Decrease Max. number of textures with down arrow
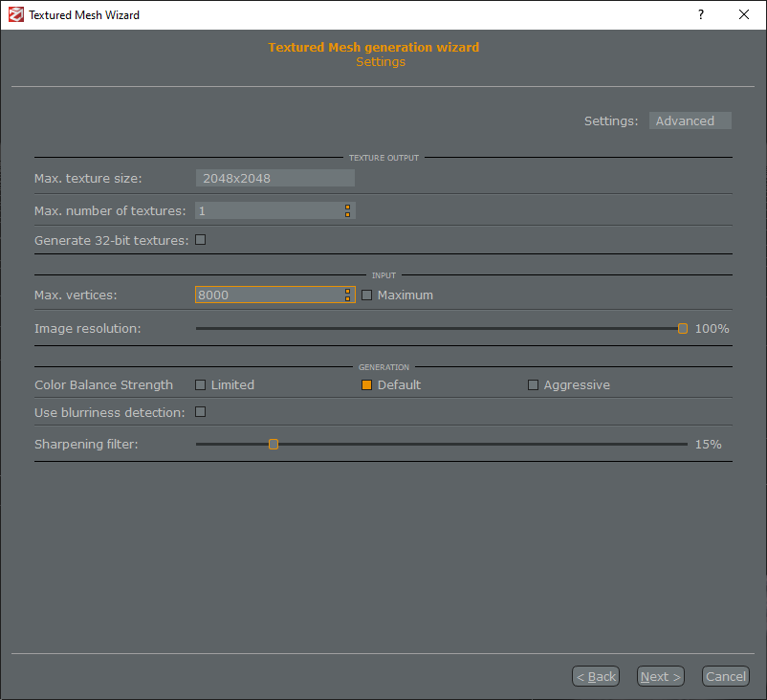Screen dimensions: 767x700 point(348,215)
